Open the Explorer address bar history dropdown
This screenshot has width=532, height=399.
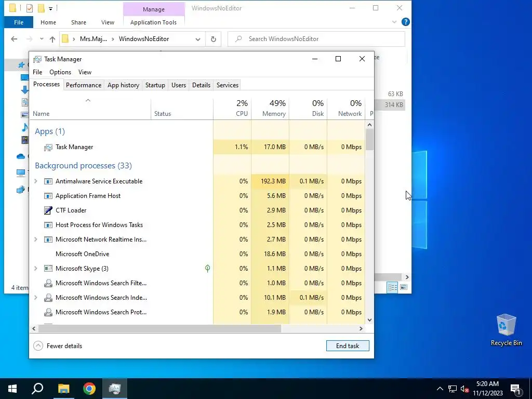pos(198,39)
